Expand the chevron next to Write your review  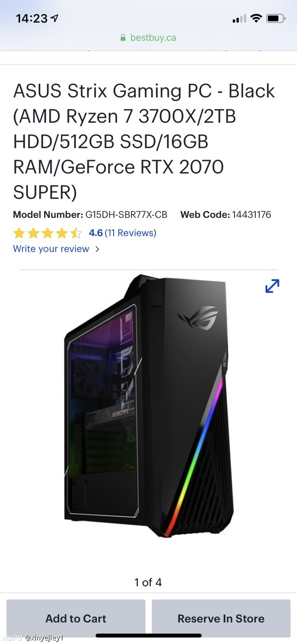pos(97,249)
